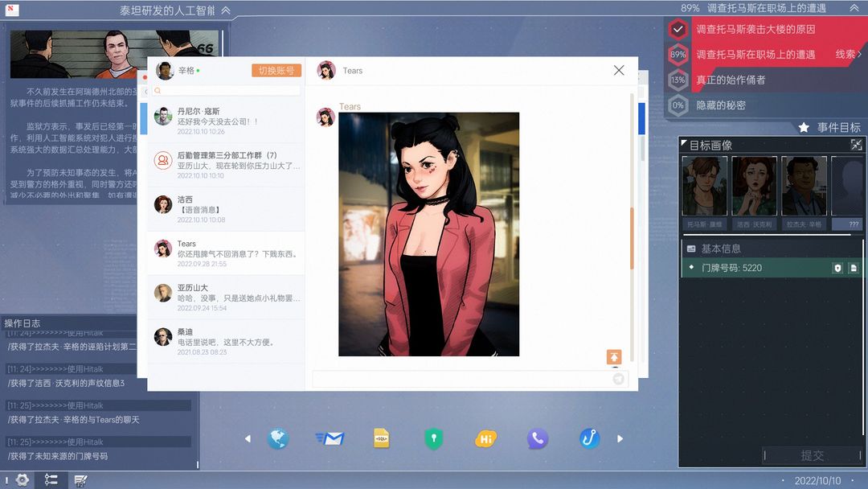Click the 切换账号 button
Image resolution: width=868 pixels, height=489 pixels.
click(x=276, y=70)
